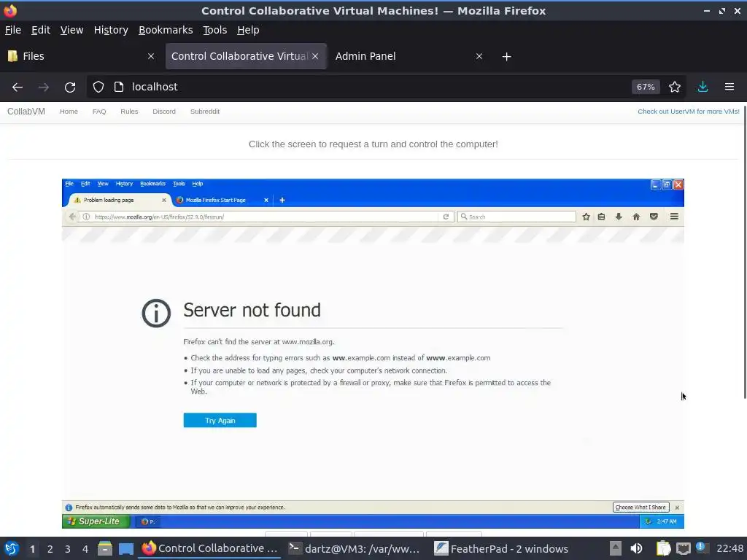Viewport: 747px width, 560px height.
Task: Close the Files tab
Action: point(151,56)
